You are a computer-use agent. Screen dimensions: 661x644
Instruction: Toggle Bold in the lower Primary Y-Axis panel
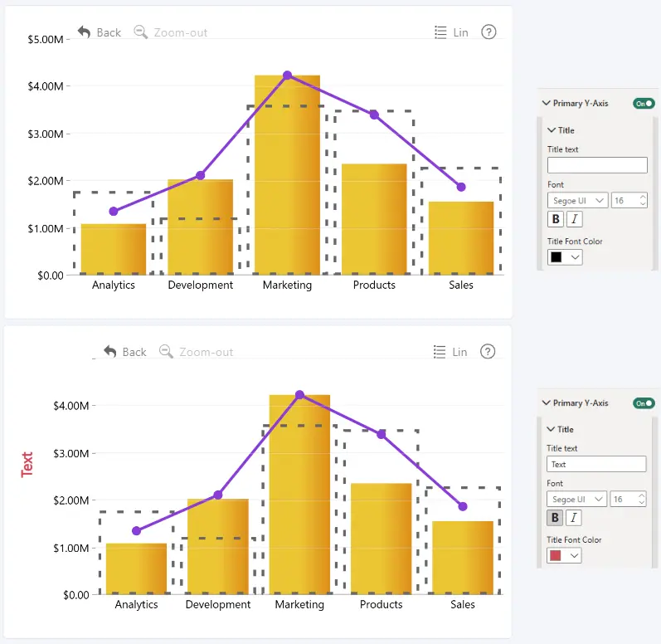coord(555,518)
